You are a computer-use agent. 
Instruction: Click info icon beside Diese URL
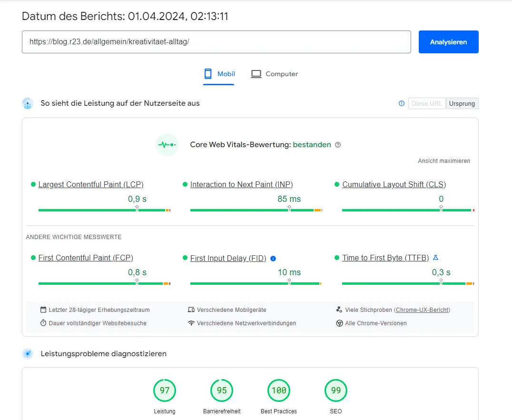(401, 103)
